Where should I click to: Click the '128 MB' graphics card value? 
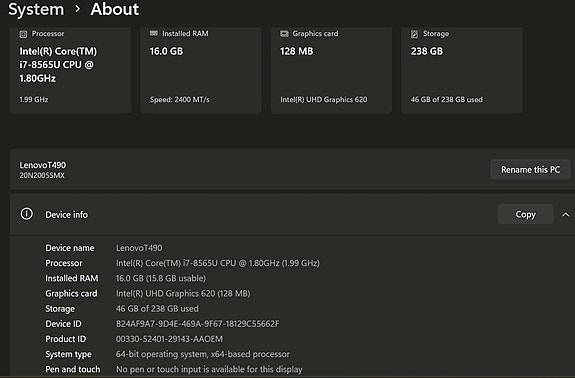pyautogui.click(x=297, y=51)
